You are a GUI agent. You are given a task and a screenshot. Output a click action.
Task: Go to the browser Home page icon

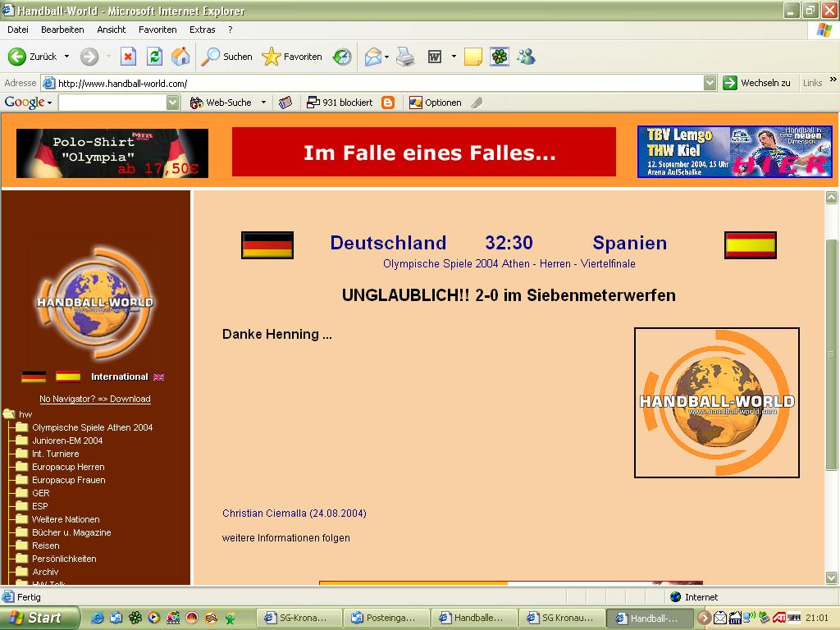coord(180,57)
